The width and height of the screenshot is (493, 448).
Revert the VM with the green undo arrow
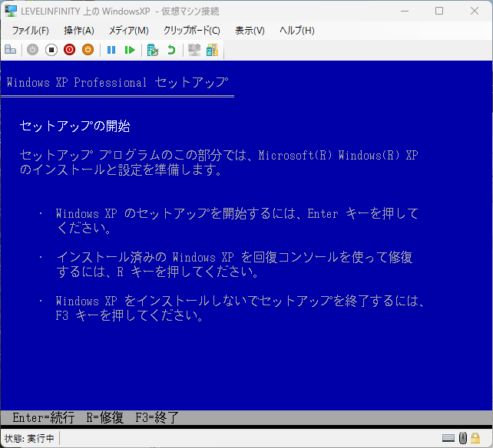click(x=171, y=50)
